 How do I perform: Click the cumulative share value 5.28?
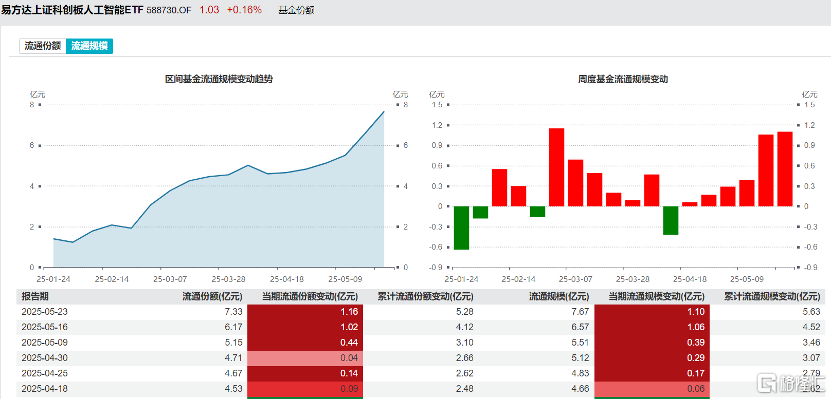pyautogui.click(x=465, y=312)
